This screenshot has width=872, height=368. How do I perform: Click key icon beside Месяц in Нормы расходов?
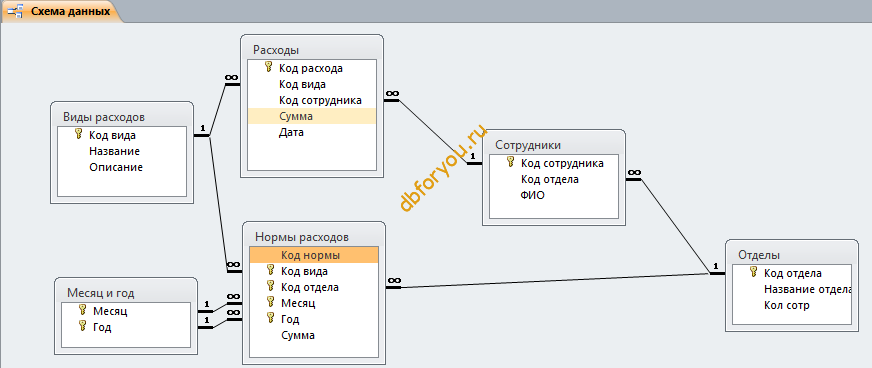[271, 302]
